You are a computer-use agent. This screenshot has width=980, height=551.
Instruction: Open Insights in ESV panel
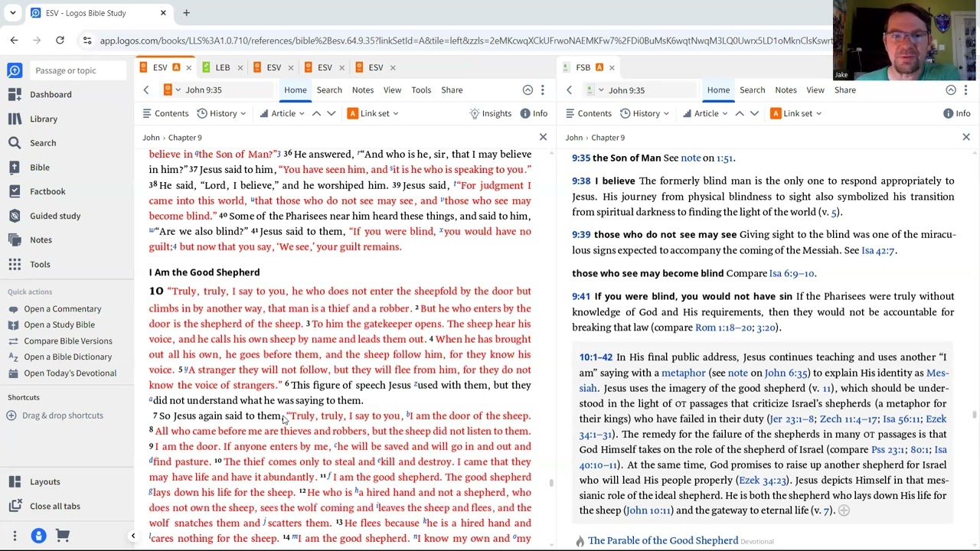491,113
